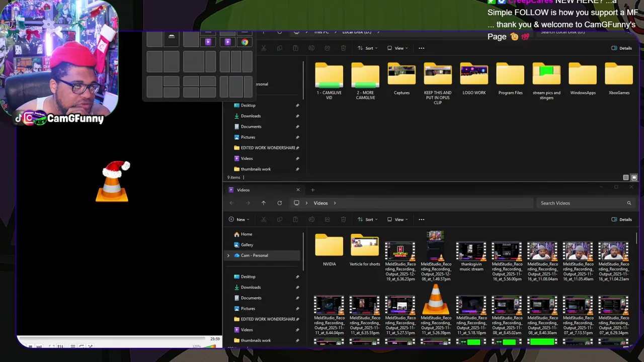
Task: Go back in the Videos window
Action: 231,203
